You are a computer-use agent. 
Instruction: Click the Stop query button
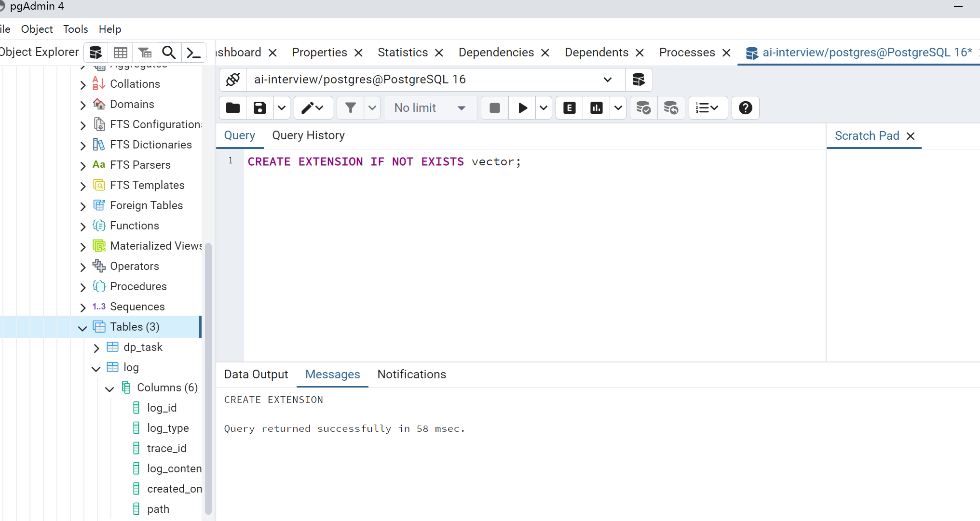[x=494, y=108]
